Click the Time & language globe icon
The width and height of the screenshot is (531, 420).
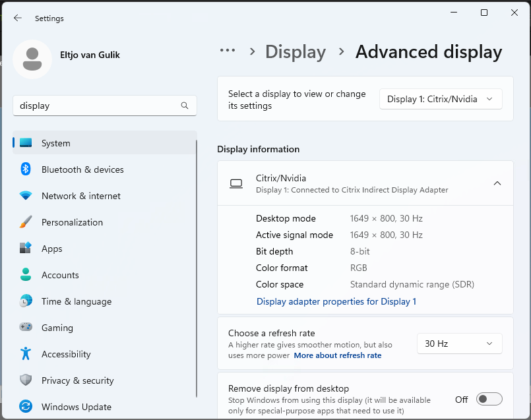click(x=26, y=301)
